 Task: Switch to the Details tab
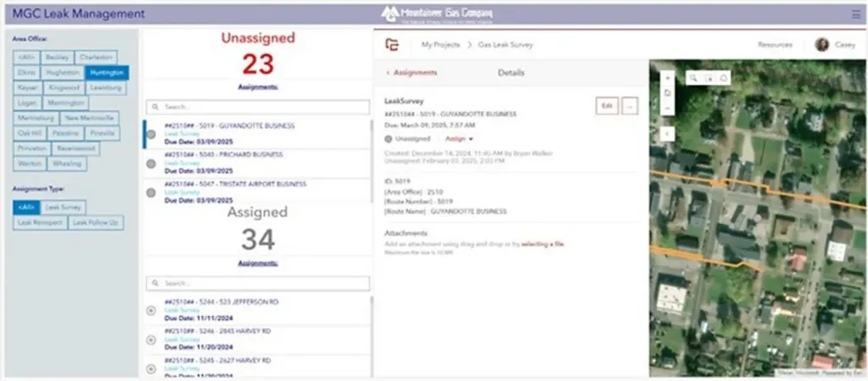point(511,72)
